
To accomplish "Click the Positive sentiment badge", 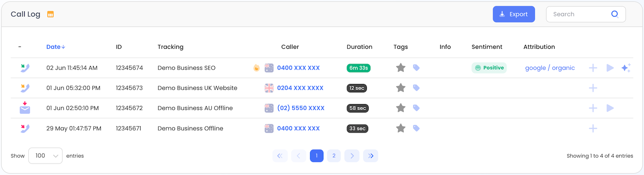I will (489, 68).
